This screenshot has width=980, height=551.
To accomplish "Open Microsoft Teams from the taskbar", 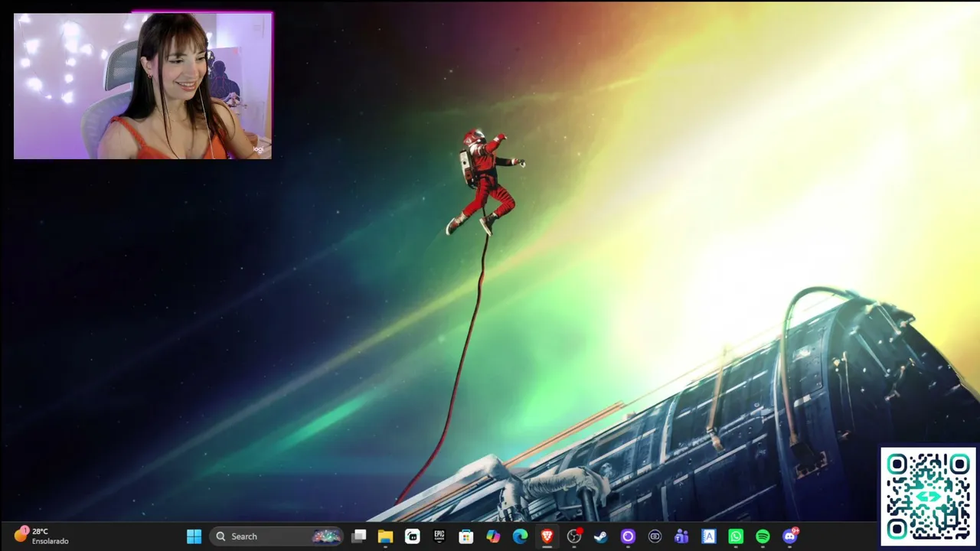I will pos(681,536).
